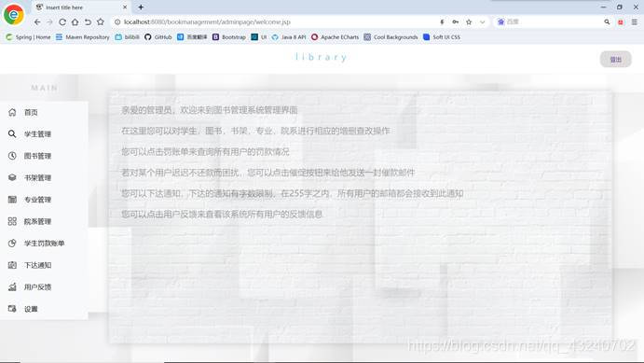
Task: Click Baidu paw search engine icon
Action: tap(500, 21)
